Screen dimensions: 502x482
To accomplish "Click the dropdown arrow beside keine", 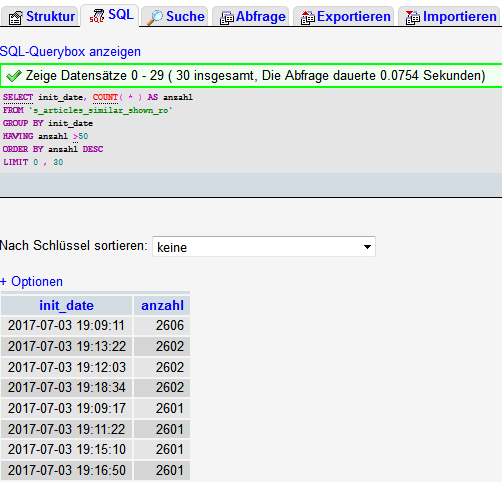I will [x=367, y=247].
